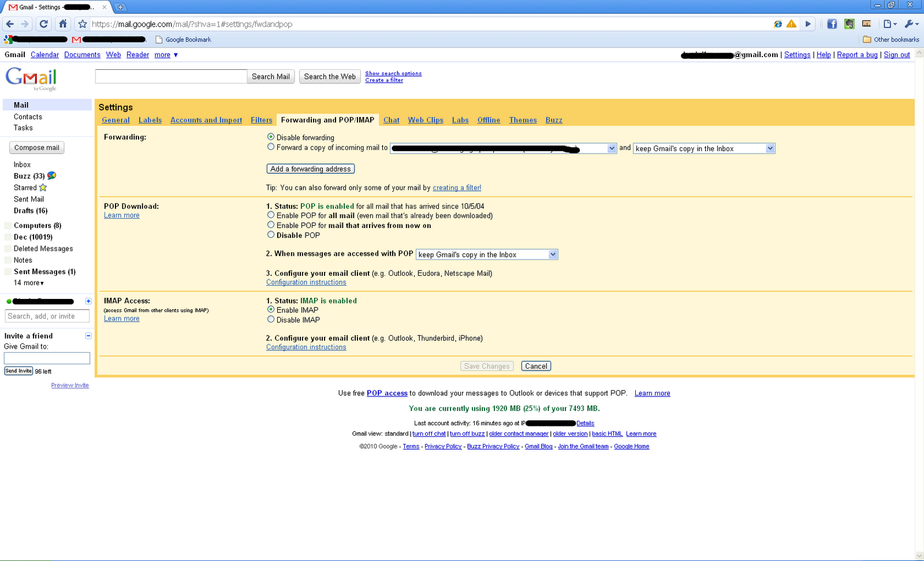924x561 pixels.
Task: Open the Themes settings tab
Action: pos(523,120)
